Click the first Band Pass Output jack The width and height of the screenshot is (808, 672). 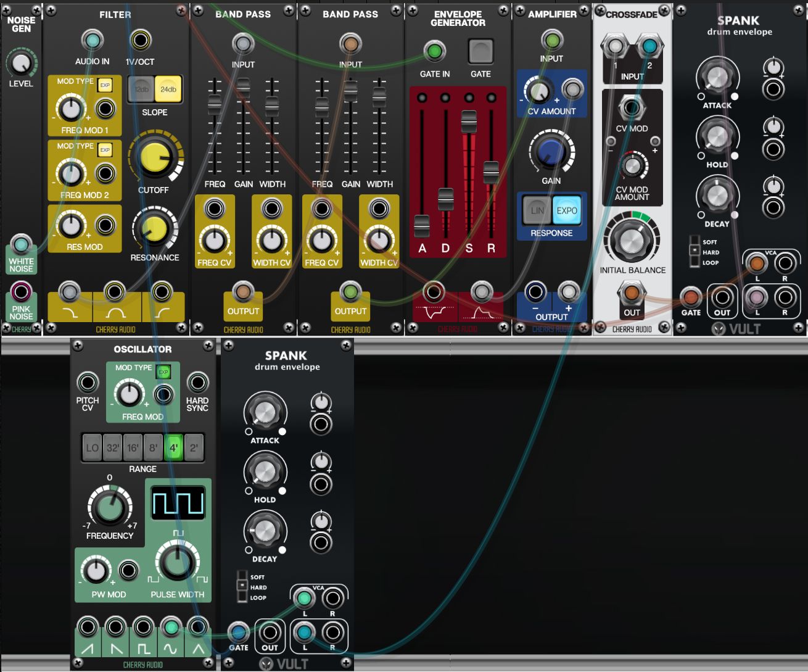coord(243,291)
